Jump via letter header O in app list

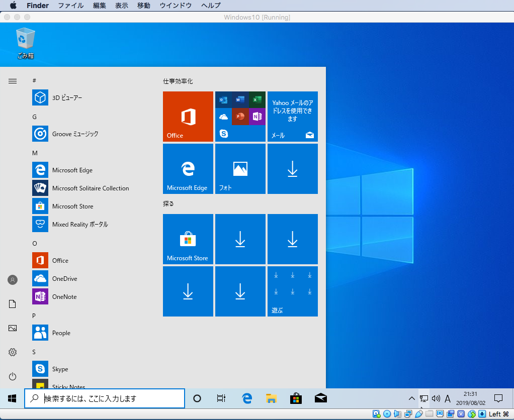click(35, 243)
